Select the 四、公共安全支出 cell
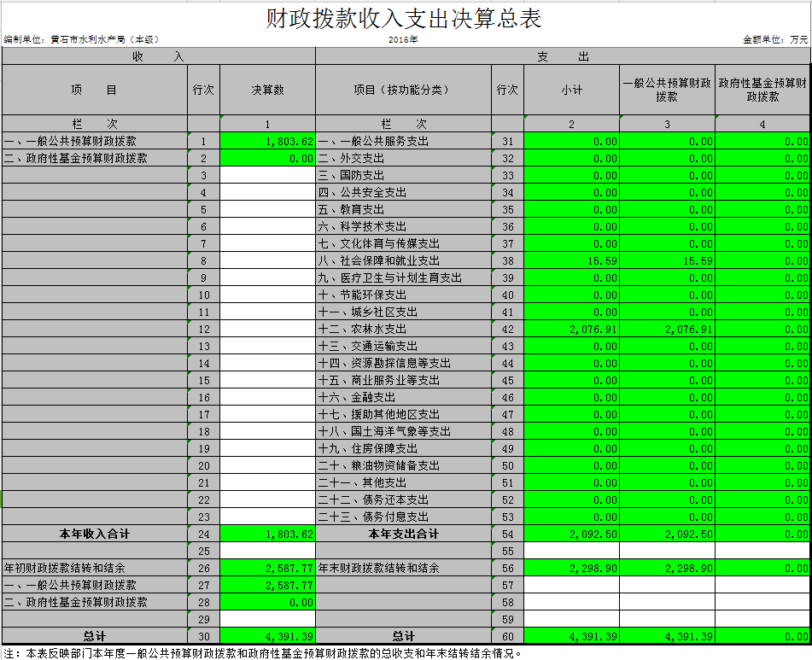The image size is (812, 660). (x=403, y=193)
